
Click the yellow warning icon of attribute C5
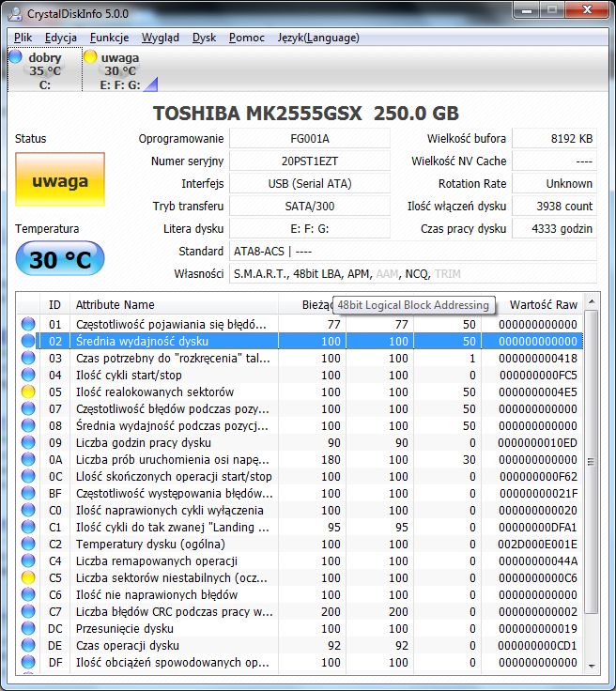coord(28,577)
